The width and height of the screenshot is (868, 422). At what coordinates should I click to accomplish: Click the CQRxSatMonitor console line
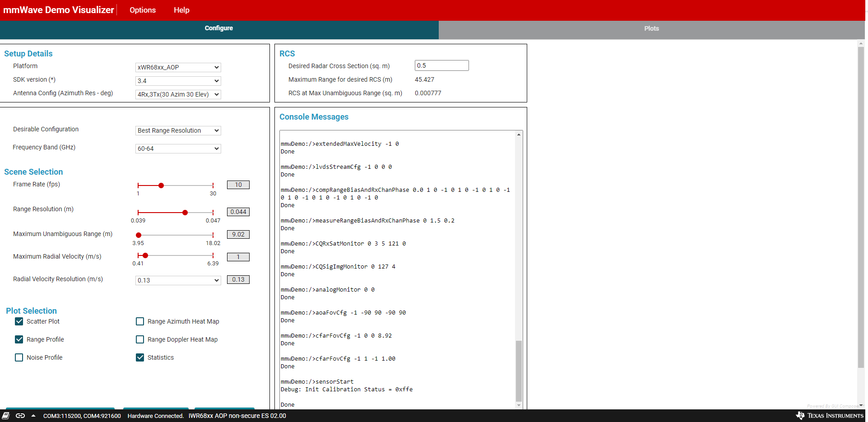343,244
